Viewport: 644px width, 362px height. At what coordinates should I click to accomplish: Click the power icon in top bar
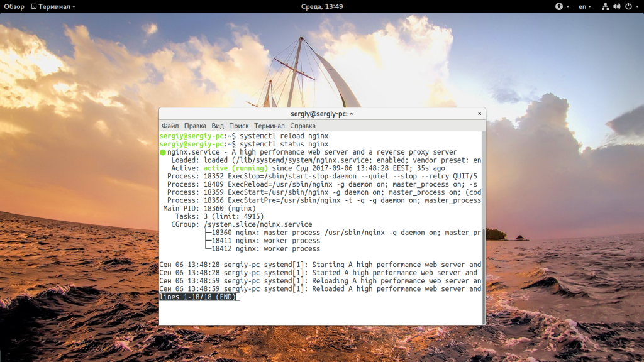tap(628, 6)
